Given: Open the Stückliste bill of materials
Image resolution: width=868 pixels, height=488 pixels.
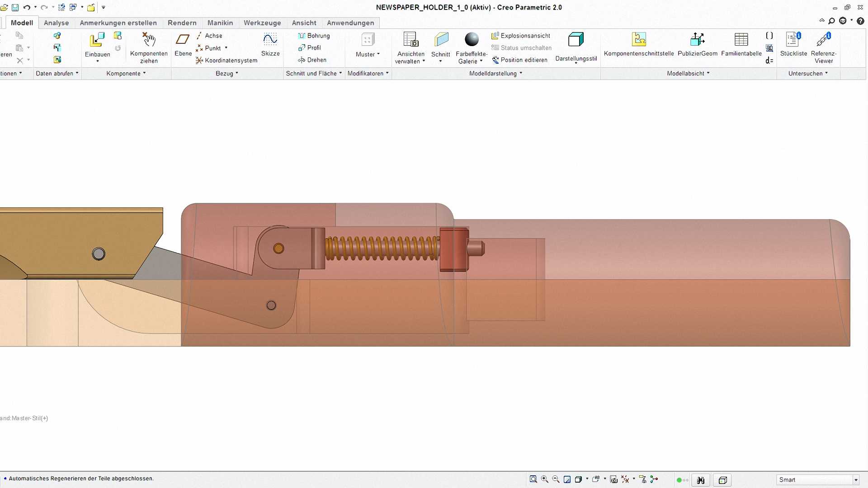Looking at the screenshot, I should [x=793, y=45].
